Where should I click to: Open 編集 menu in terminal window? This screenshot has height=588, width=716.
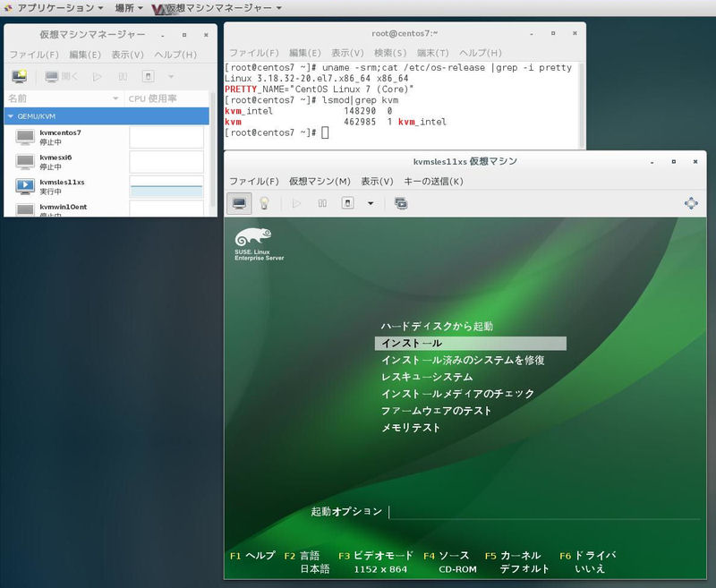point(305,53)
